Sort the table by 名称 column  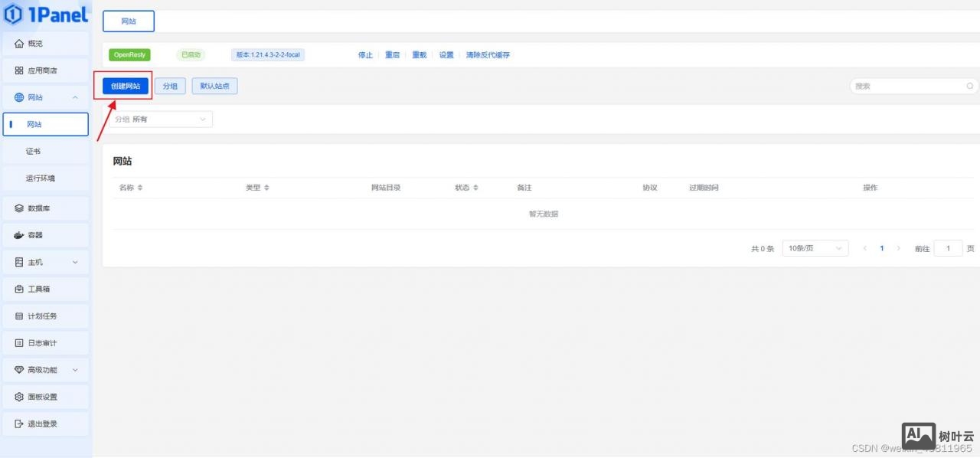click(140, 188)
